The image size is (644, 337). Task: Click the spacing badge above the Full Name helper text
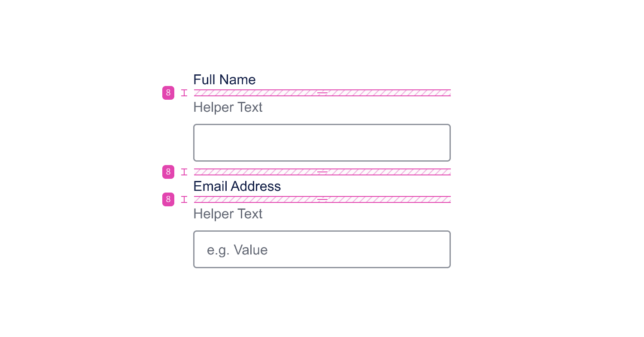click(x=168, y=93)
